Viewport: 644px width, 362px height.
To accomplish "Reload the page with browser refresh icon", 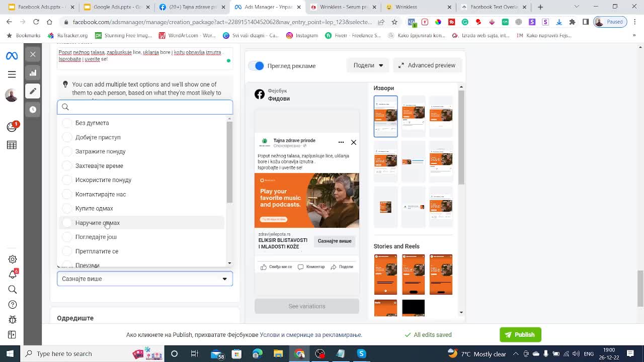I will (x=36, y=22).
